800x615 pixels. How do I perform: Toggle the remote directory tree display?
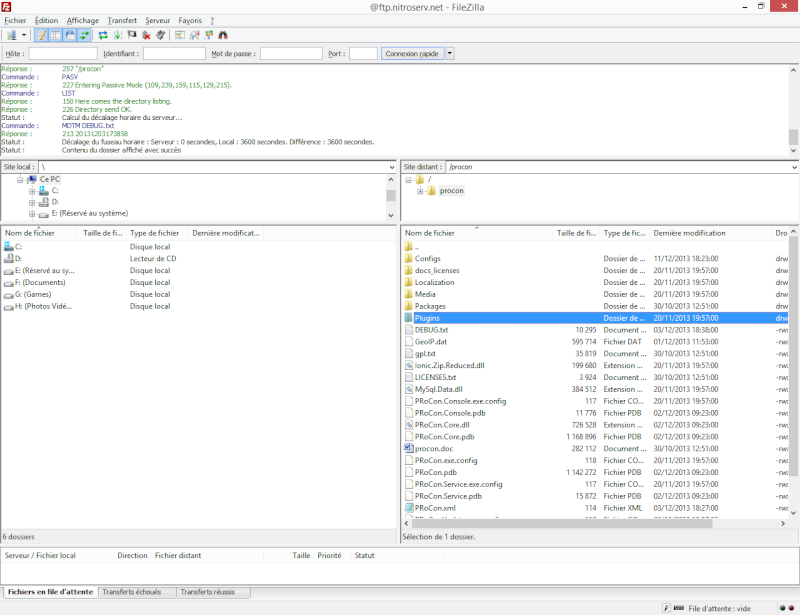point(70,35)
